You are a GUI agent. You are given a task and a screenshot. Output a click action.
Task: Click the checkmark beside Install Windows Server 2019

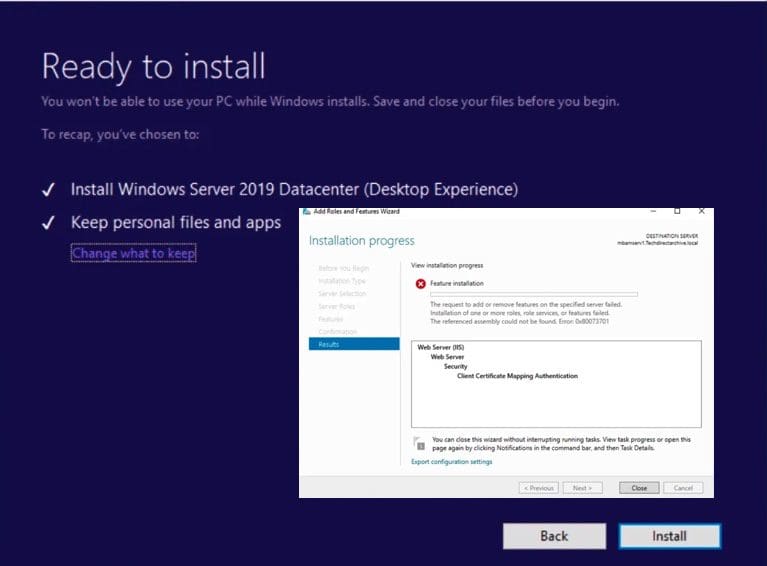pos(47,190)
